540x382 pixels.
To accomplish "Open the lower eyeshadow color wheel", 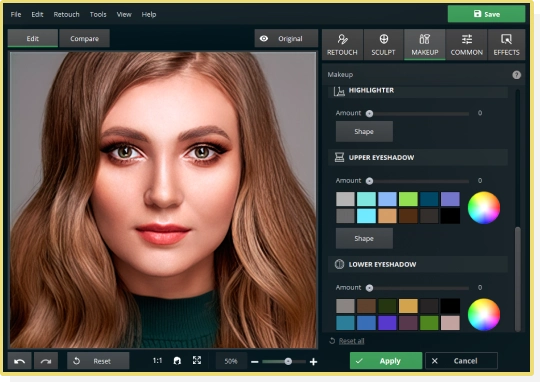I will tap(484, 314).
